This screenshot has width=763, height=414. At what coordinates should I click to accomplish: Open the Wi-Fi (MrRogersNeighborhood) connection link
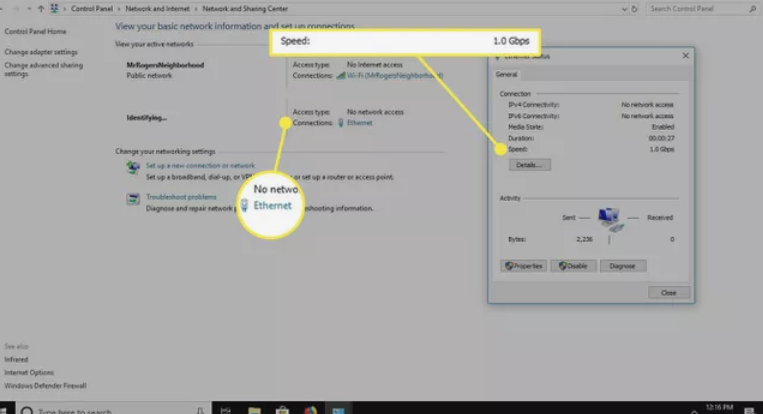tap(394, 75)
